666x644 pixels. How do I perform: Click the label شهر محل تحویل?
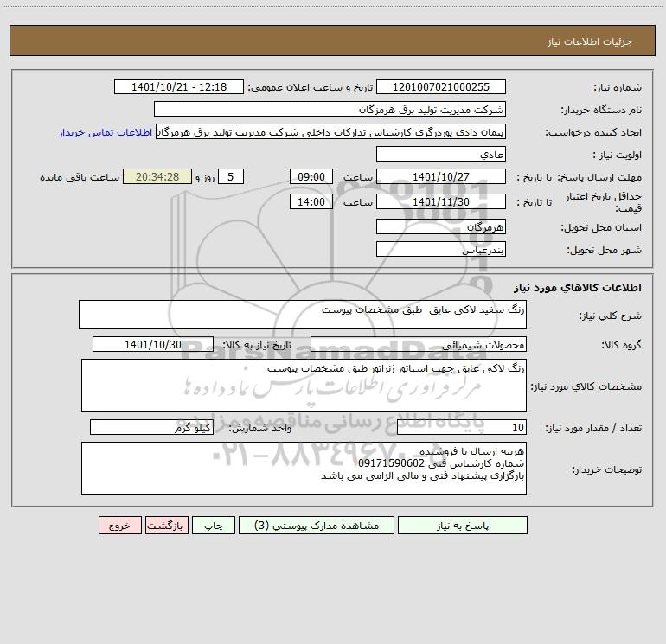click(604, 251)
